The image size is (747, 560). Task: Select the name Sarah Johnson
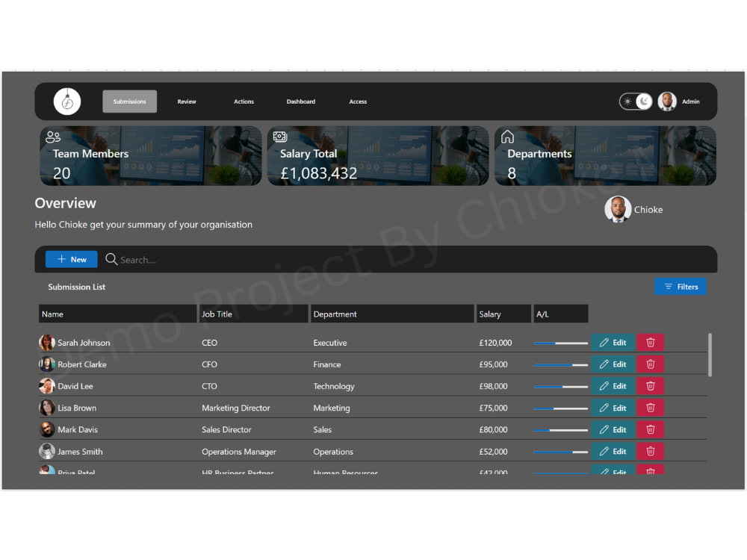pos(84,343)
